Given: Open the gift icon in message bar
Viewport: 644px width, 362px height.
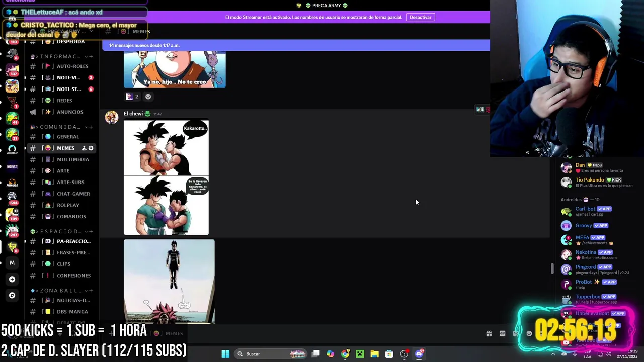Looking at the screenshot, I should click(489, 333).
